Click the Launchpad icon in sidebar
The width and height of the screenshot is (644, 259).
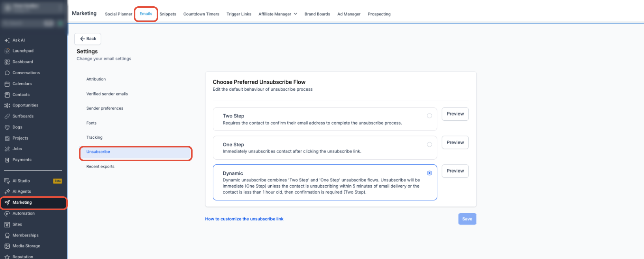7,51
